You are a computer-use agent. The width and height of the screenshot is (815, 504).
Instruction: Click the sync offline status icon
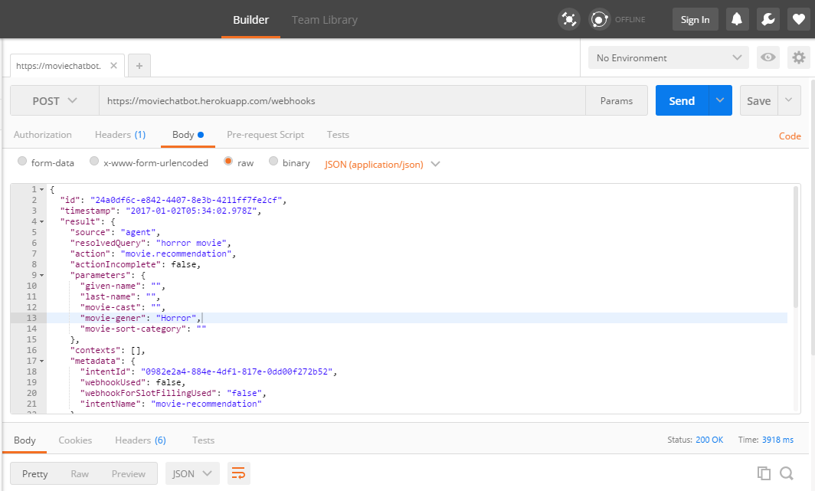[x=599, y=20]
